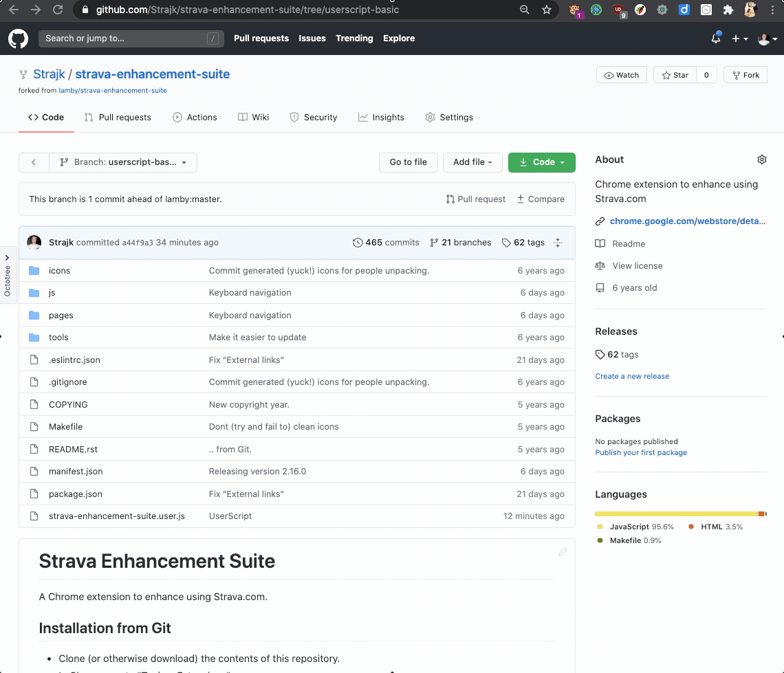Open the Actions tab

[195, 118]
